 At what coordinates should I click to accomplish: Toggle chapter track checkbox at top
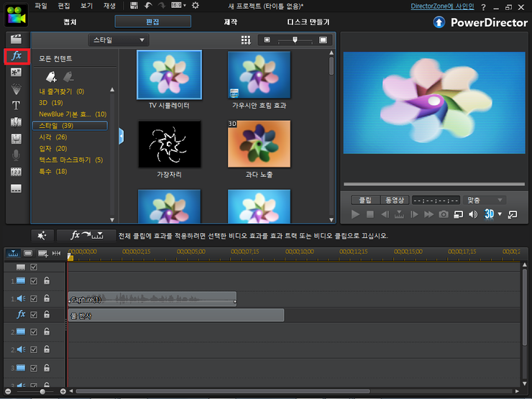[x=34, y=267]
